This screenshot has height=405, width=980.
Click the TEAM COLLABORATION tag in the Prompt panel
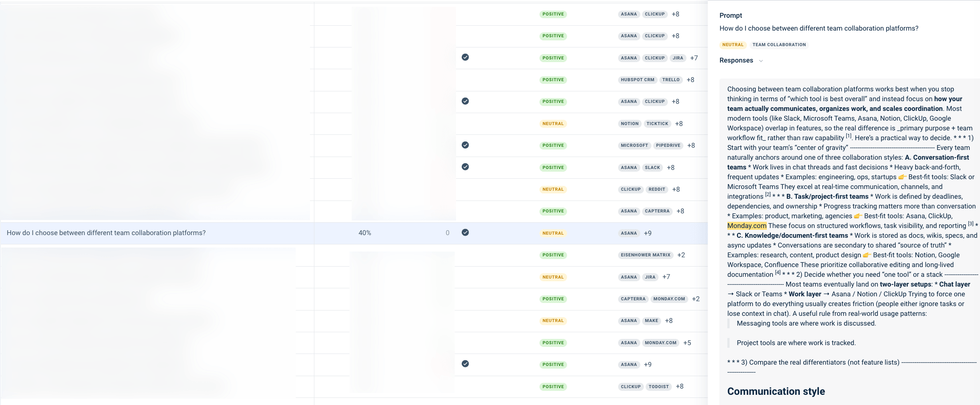pyautogui.click(x=779, y=45)
